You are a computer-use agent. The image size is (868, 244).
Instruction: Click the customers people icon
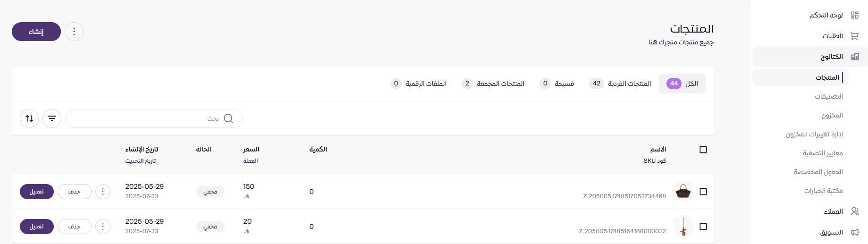(854, 211)
